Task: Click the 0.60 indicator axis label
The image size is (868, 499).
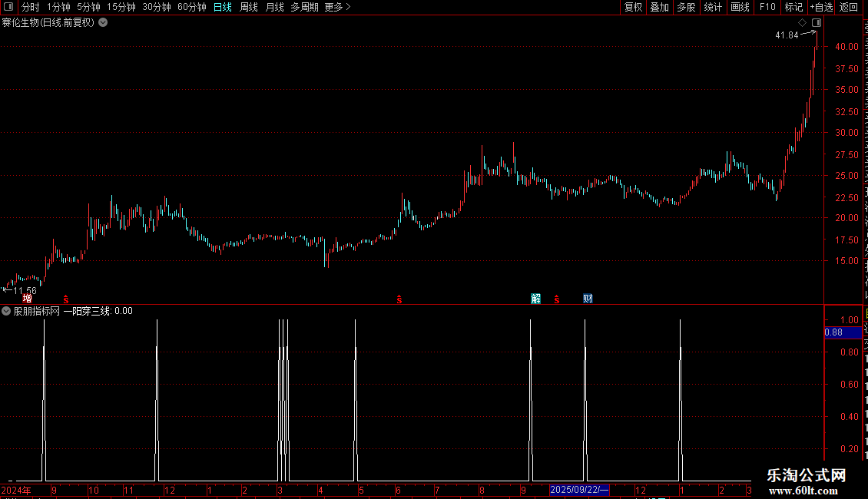Action: click(850, 385)
